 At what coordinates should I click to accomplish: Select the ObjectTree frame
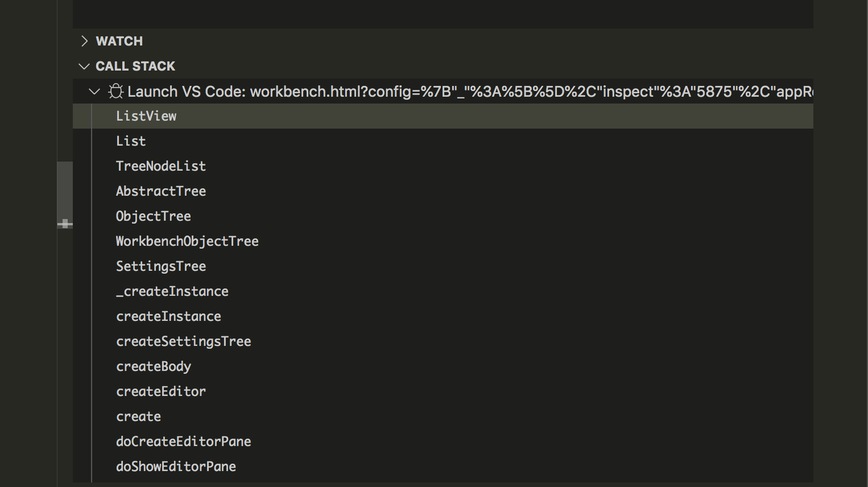[153, 216]
